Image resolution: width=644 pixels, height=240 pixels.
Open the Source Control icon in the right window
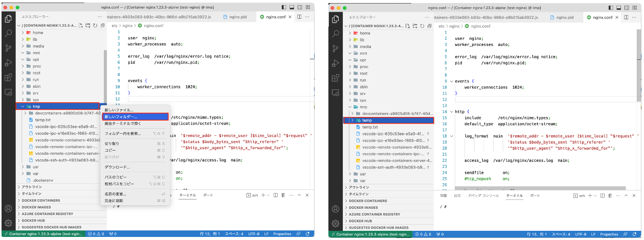(336, 48)
